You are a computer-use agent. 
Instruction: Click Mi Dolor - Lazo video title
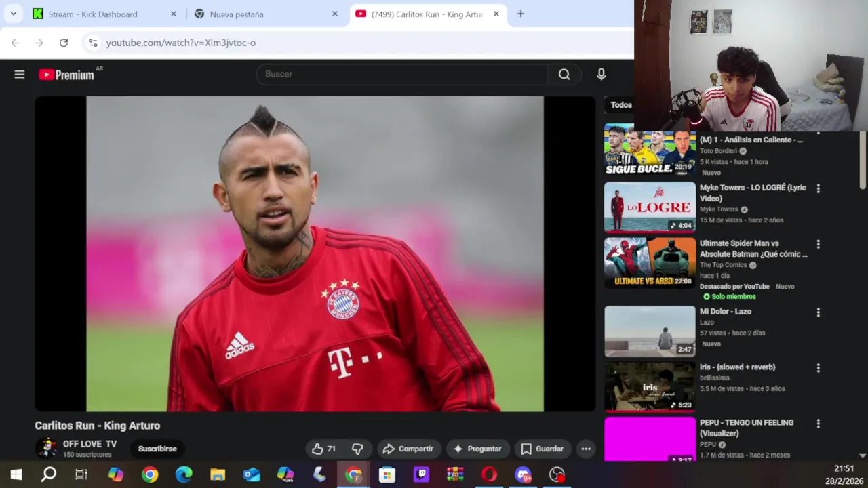pos(726,312)
